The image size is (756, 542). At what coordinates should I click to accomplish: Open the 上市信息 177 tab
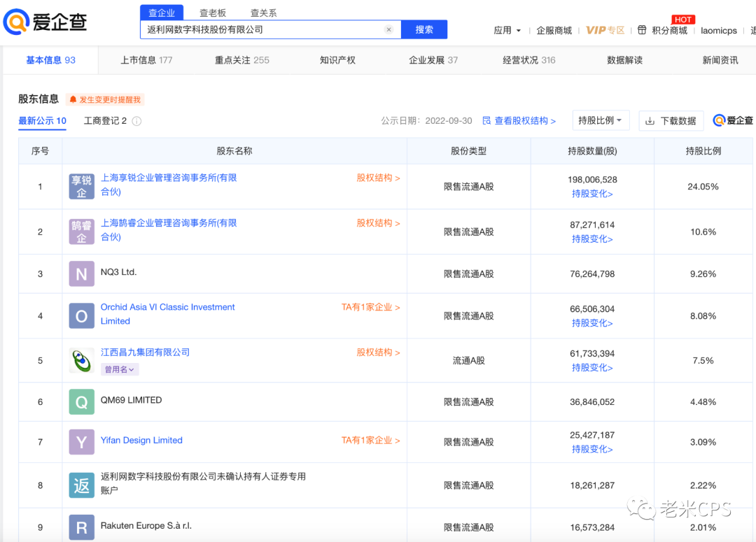pyautogui.click(x=146, y=60)
